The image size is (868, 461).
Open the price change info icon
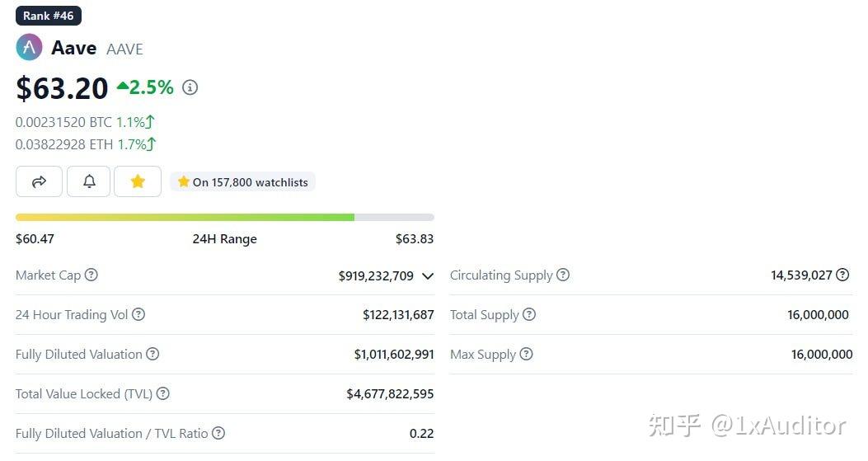tap(190, 87)
